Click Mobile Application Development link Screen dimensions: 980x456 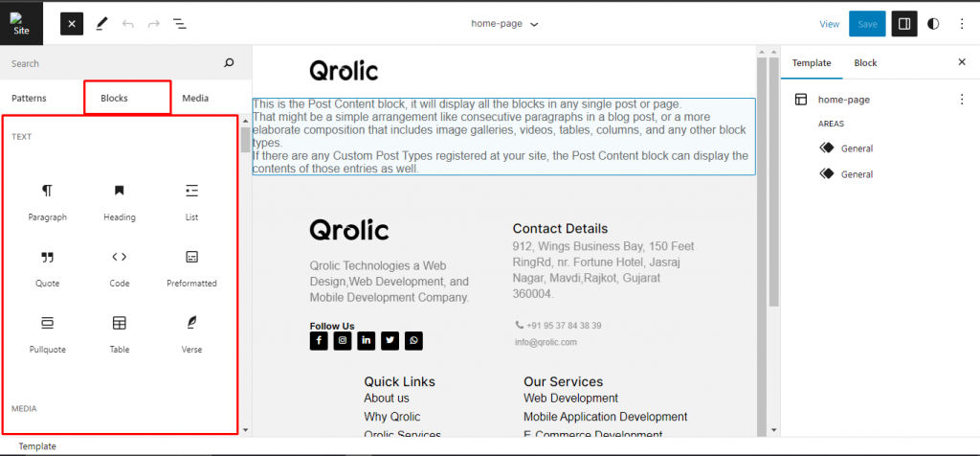(x=605, y=417)
